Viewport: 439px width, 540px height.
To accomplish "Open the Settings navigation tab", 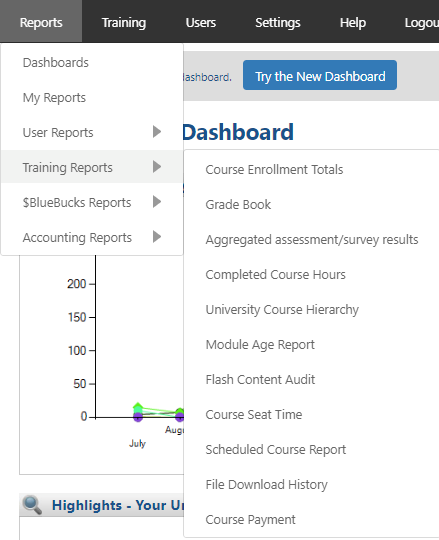I will 278,22.
